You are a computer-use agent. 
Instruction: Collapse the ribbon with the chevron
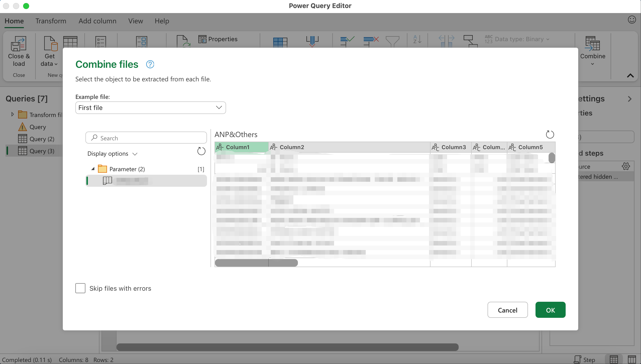click(x=630, y=76)
